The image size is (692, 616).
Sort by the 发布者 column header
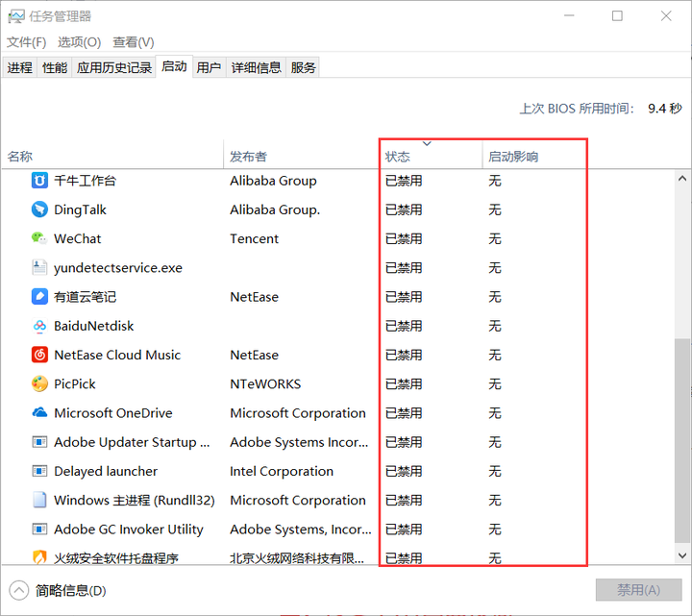pyautogui.click(x=302, y=157)
